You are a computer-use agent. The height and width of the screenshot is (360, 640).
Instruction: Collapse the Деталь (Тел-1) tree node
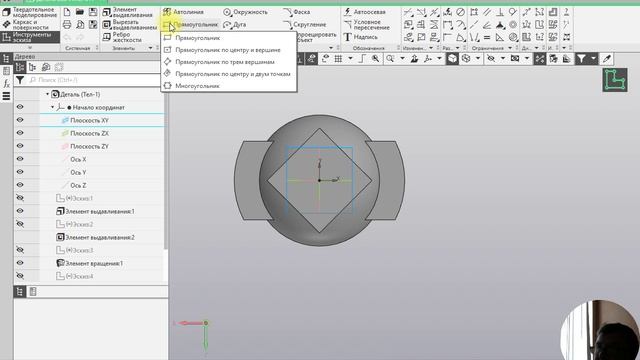point(47,94)
